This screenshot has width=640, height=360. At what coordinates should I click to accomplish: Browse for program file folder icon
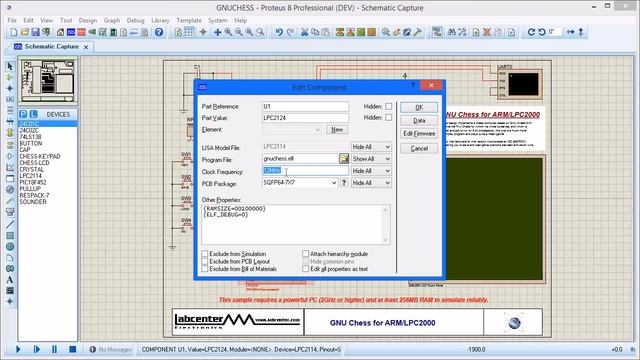344,158
